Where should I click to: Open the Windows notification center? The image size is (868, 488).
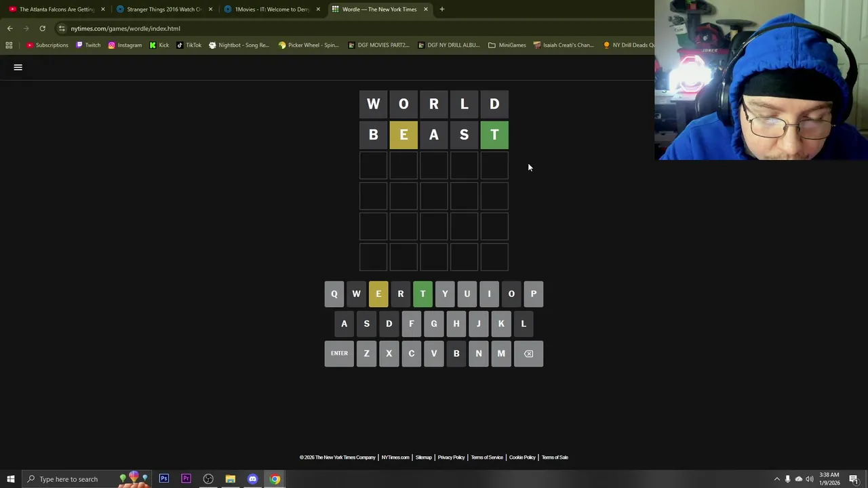[854, 479]
